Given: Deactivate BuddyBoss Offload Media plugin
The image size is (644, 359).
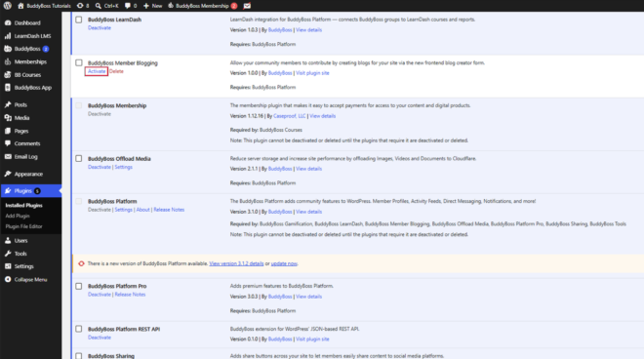Looking at the screenshot, I should (x=100, y=167).
